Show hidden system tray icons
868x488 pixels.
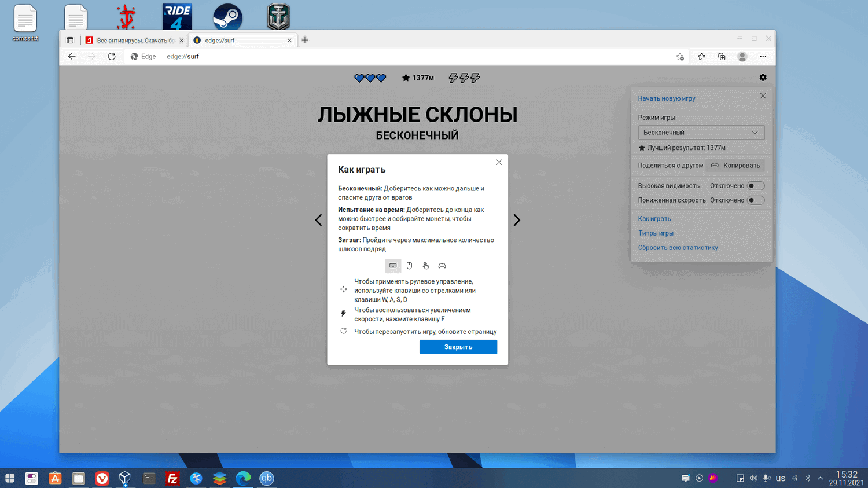tap(820, 478)
